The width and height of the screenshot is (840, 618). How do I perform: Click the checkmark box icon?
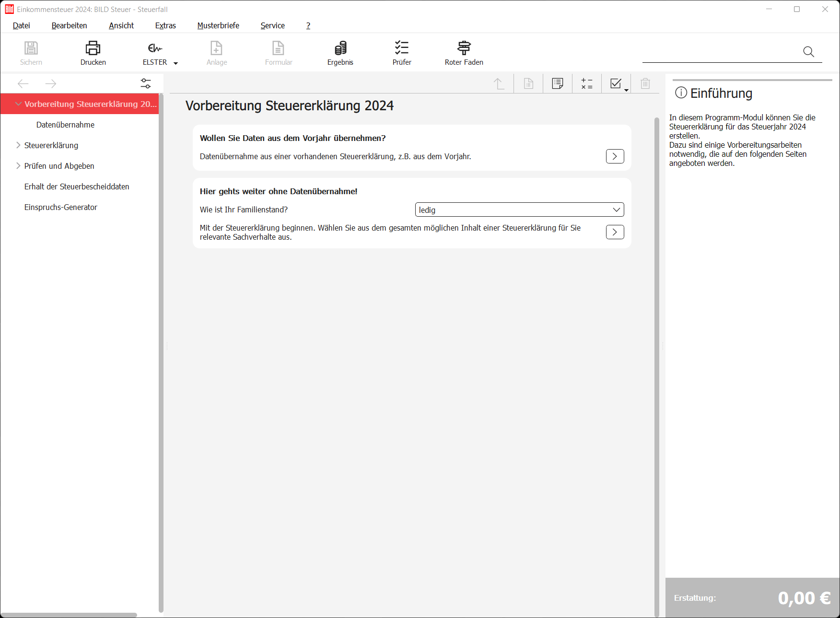click(616, 83)
